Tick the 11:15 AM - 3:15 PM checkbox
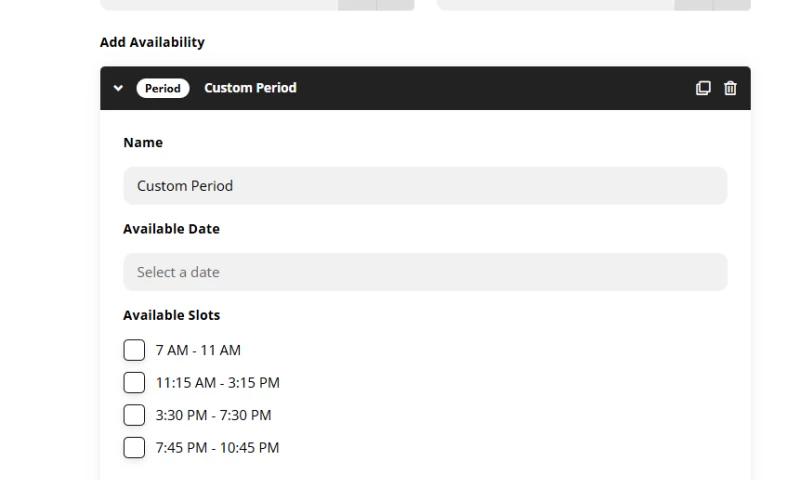 (134, 383)
